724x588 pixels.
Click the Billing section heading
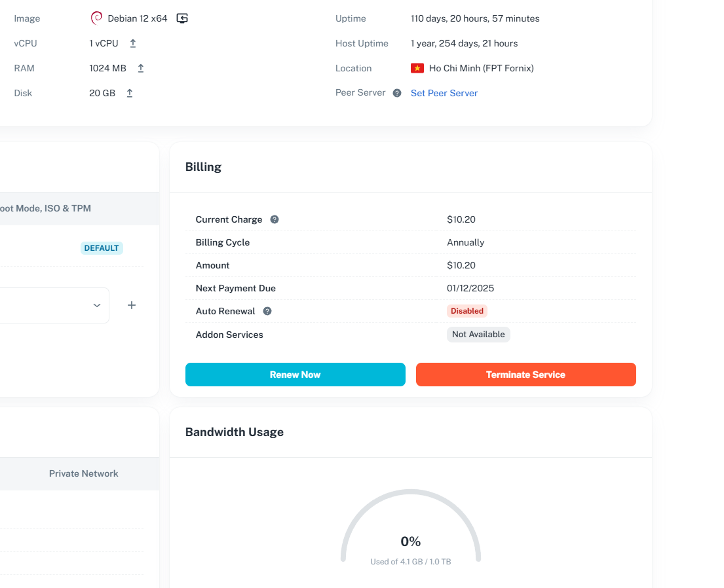tap(203, 167)
